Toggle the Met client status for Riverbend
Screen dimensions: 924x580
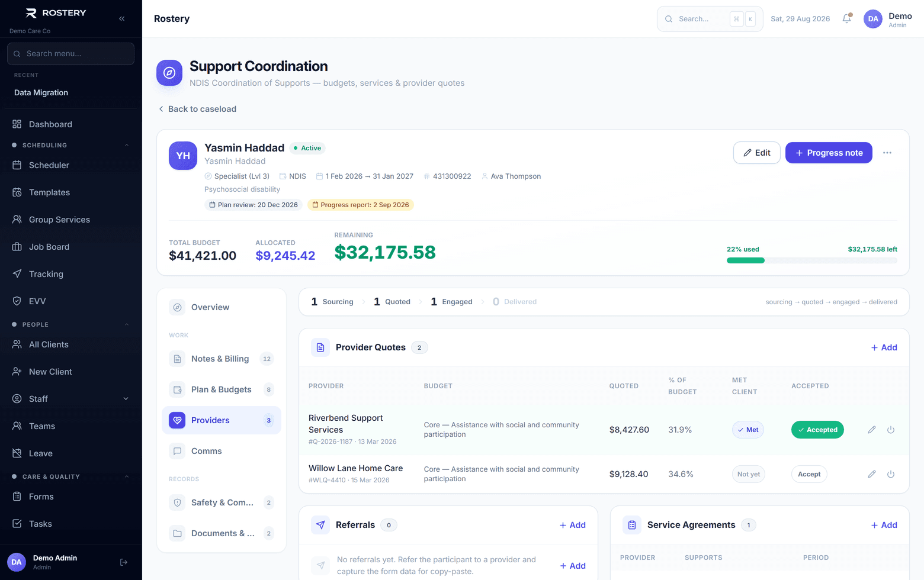click(x=747, y=430)
